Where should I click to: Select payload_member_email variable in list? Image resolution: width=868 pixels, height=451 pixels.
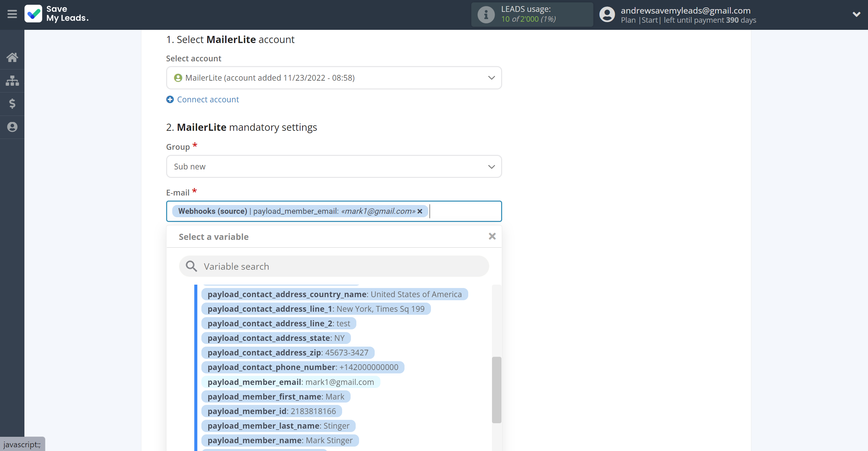(x=291, y=382)
